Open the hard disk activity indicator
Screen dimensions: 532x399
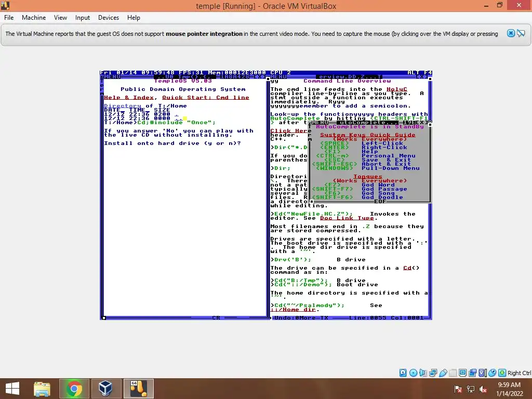coord(403,373)
